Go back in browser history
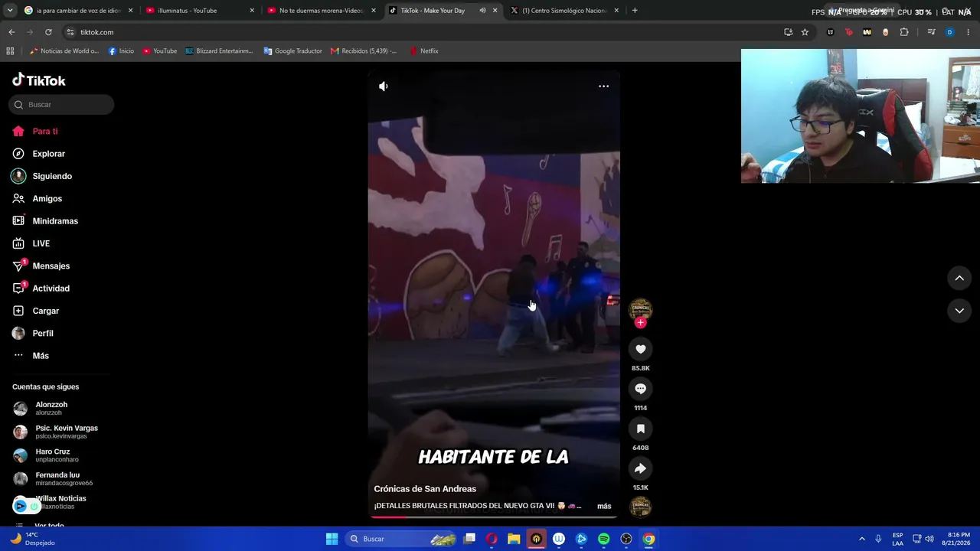Screen dimensions: 980x551 11,32
